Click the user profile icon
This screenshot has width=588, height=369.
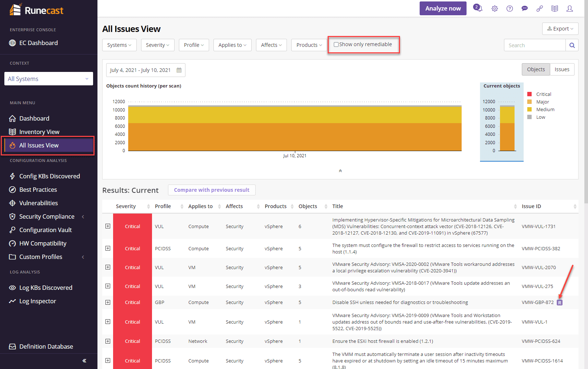coord(569,8)
